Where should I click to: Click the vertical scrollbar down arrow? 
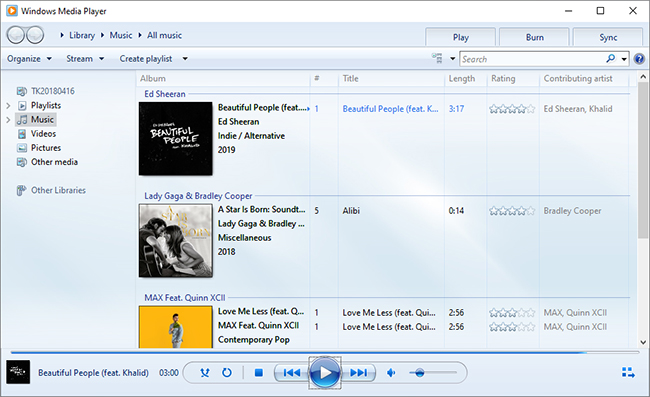(x=643, y=342)
